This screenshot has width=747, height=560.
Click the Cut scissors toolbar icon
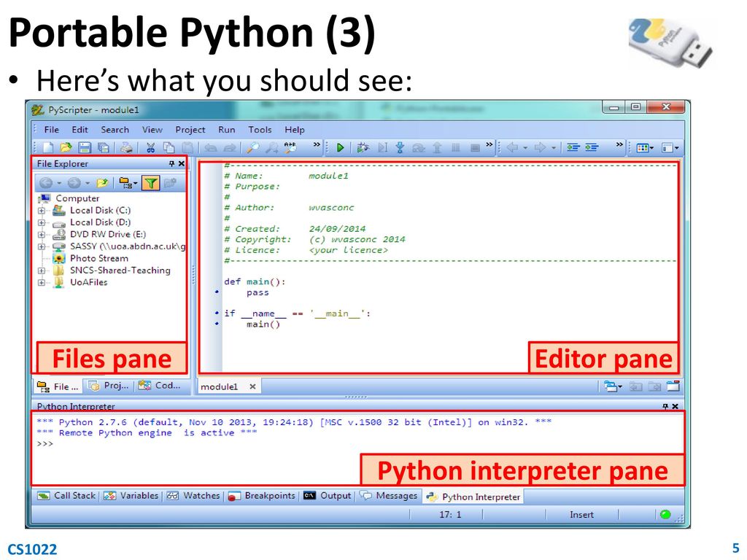(150, 147)
